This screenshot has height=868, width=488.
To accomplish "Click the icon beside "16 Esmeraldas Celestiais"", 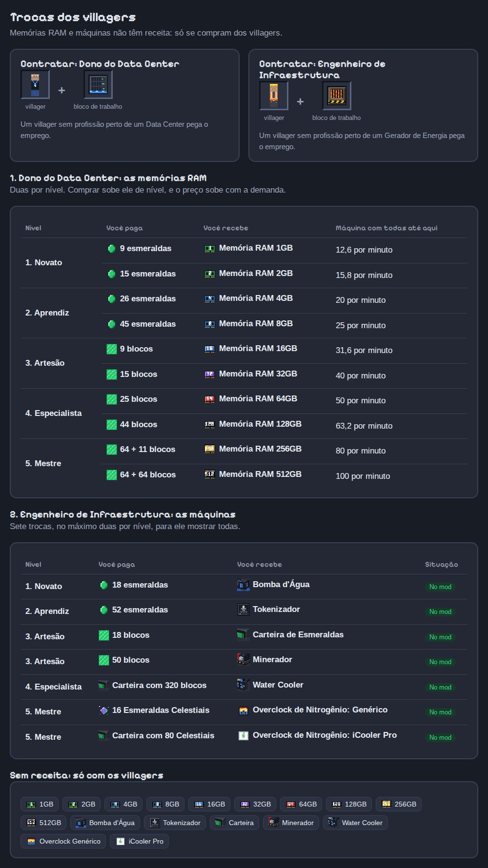I will point(104,710).
